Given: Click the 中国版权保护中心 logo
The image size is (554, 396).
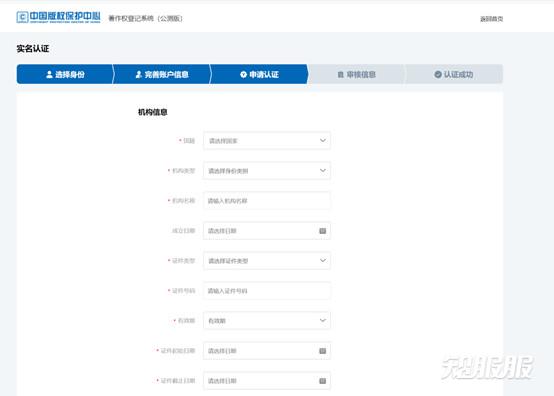Looking at the screenshot, I should [x=58, y=17].
